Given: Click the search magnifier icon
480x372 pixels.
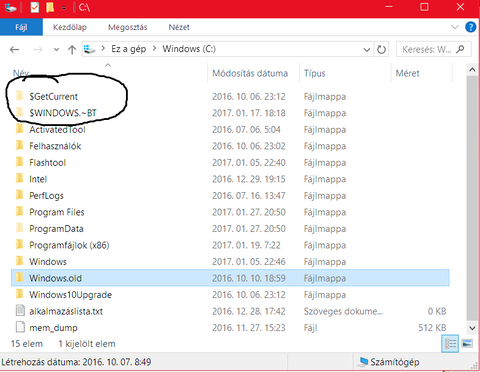Looking at the screenshot, I should tap(461, 49).
